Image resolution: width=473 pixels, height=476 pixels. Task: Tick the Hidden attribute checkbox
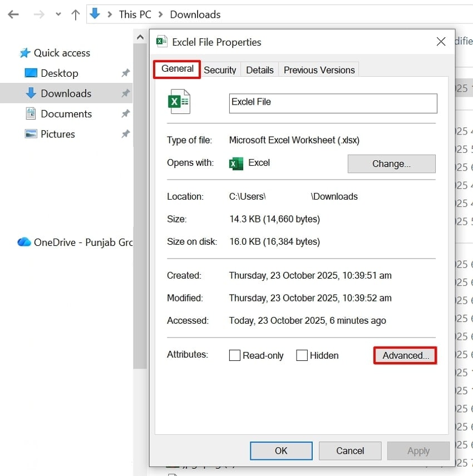pyautogui.click(x=302, y=355)
